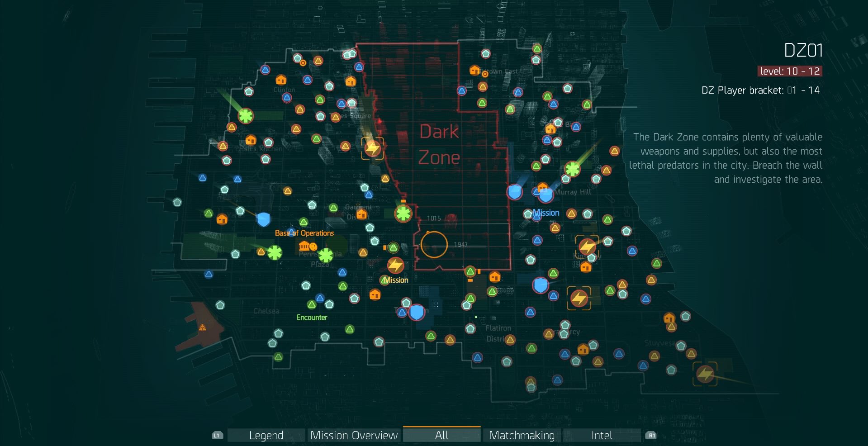Select safe house beside Midtown East label
The image size is (868, 446).
(474, 70)
